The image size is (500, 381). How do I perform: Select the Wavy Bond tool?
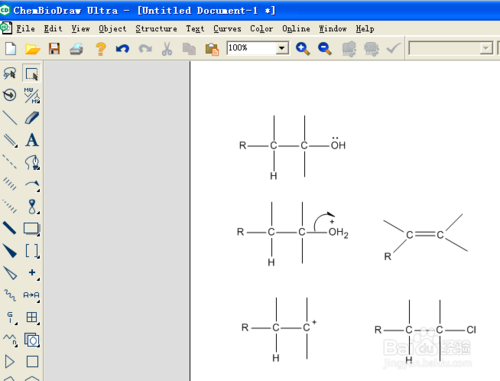click(10, 295)
